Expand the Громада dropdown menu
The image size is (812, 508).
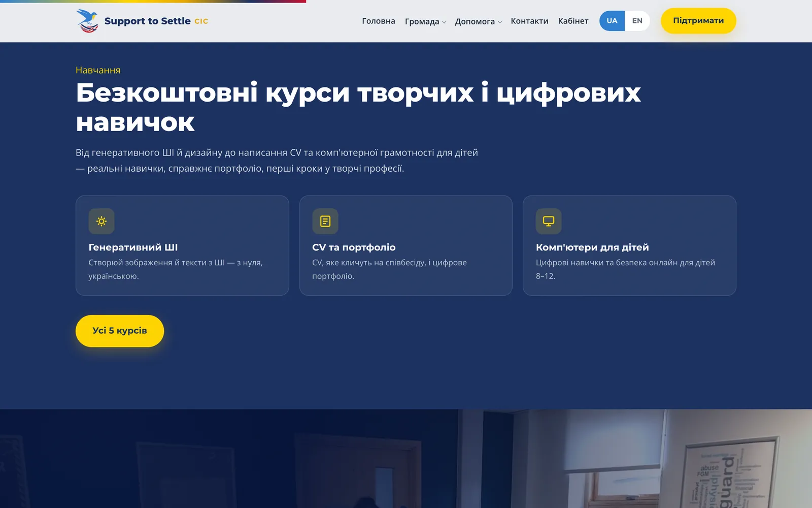point(425,21)
